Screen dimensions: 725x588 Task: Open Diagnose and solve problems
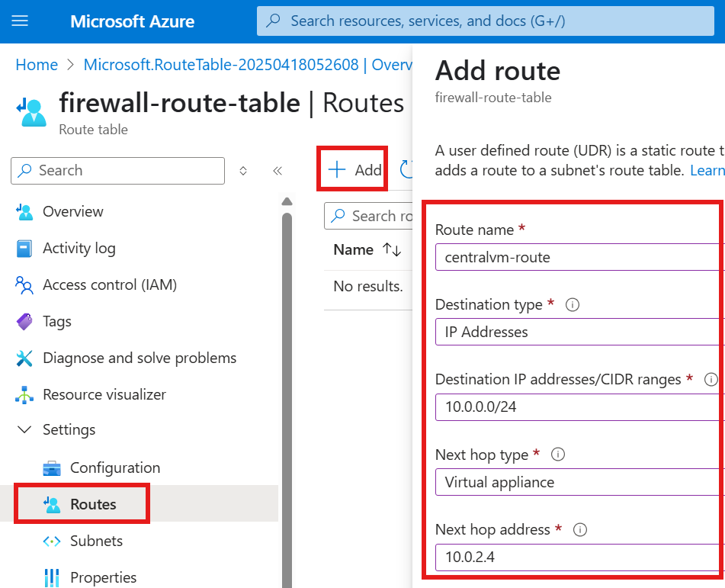140,358
